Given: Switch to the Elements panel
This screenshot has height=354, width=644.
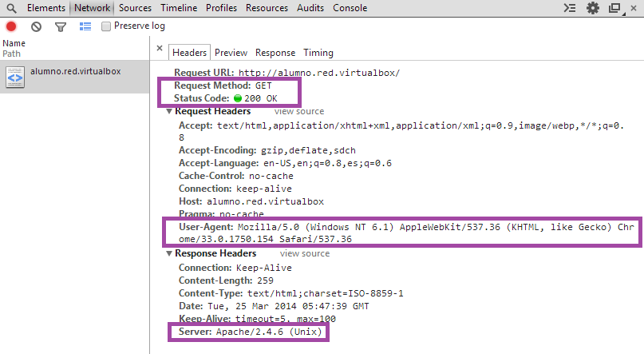Looking at the screenshot, I should (46, 8).
